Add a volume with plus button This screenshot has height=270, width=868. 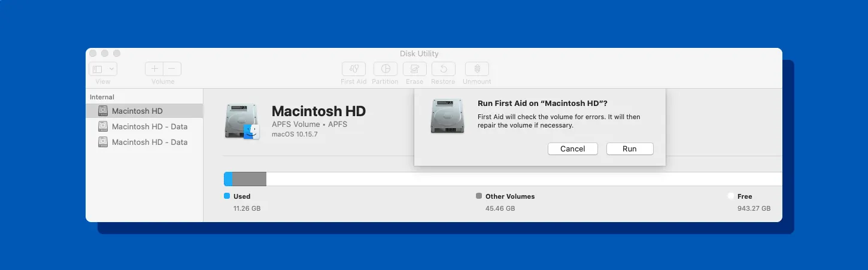pyautogui.click(x=154, y=69)
